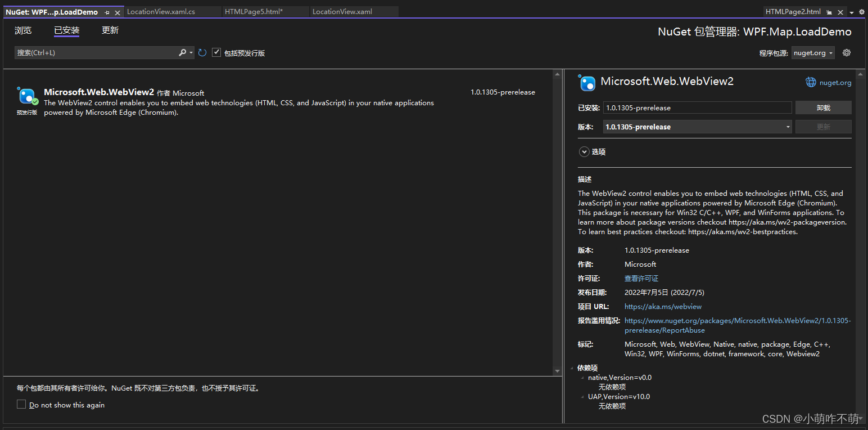This screenshot has height=430, width=868.
Task: Collapse the 依赖项 dependencies tree
Action: pyautogui.click(x=572, y=368)
